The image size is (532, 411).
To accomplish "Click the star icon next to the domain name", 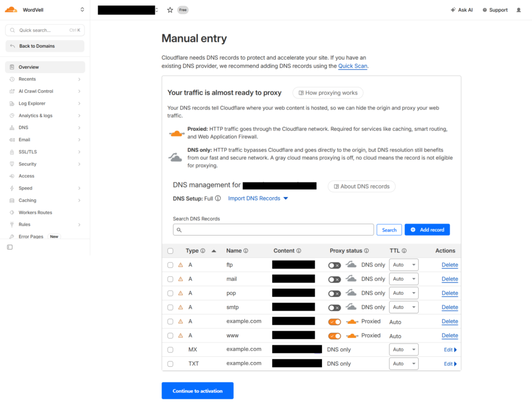I will [169, 9].
